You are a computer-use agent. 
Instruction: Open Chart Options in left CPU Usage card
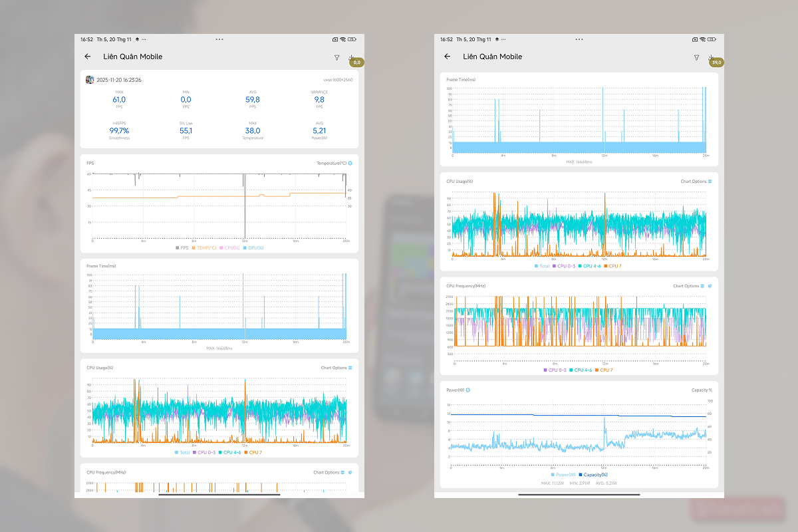(x=336, y=368)
